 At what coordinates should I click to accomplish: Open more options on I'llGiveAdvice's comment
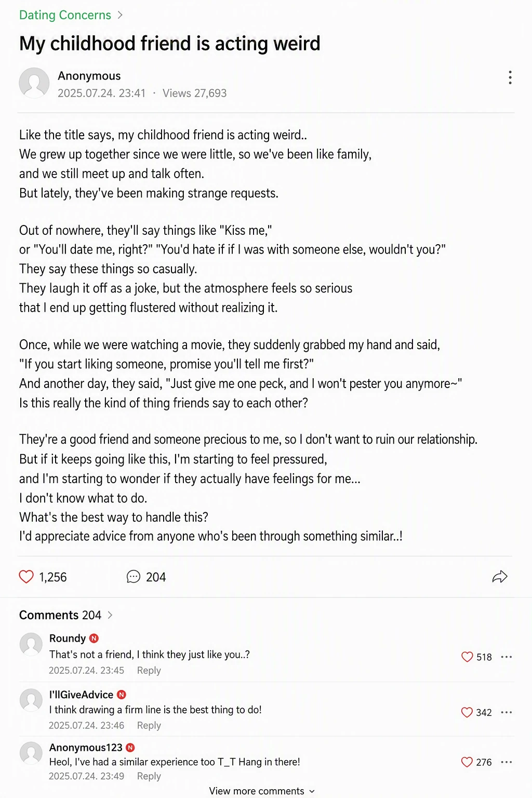tap(507, 712)
